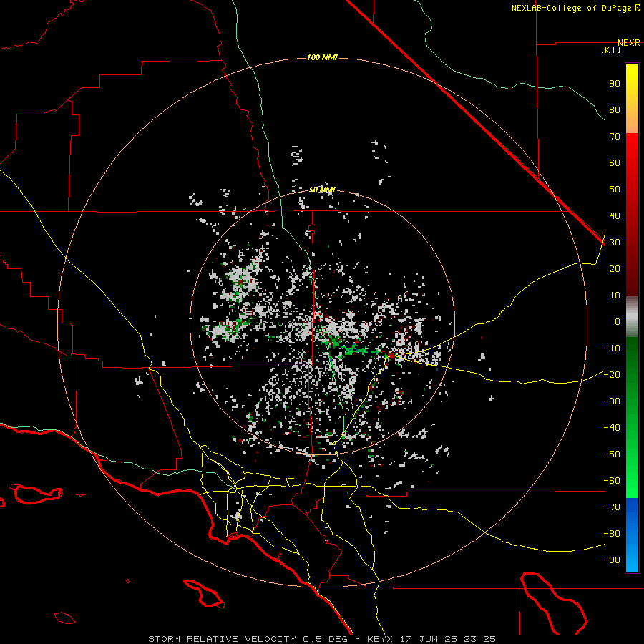The width and height of the screenshot is (644, 644).
Task: Click the KEYX 17 JUN 25 23:25 timestamp
Action: click(431, 639)
